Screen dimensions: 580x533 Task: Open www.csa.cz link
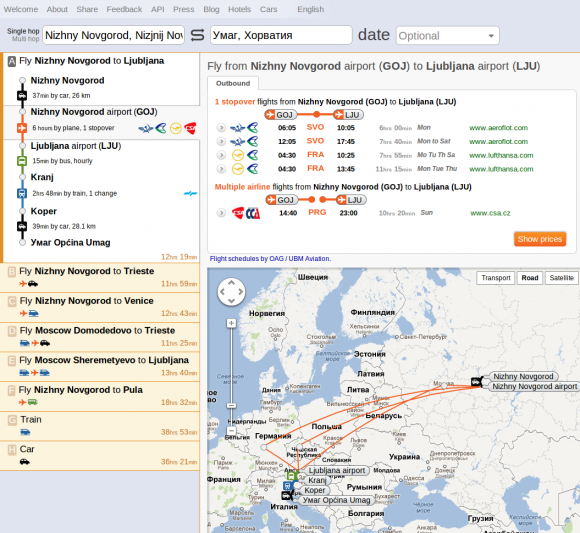click(x=490, y=213)
